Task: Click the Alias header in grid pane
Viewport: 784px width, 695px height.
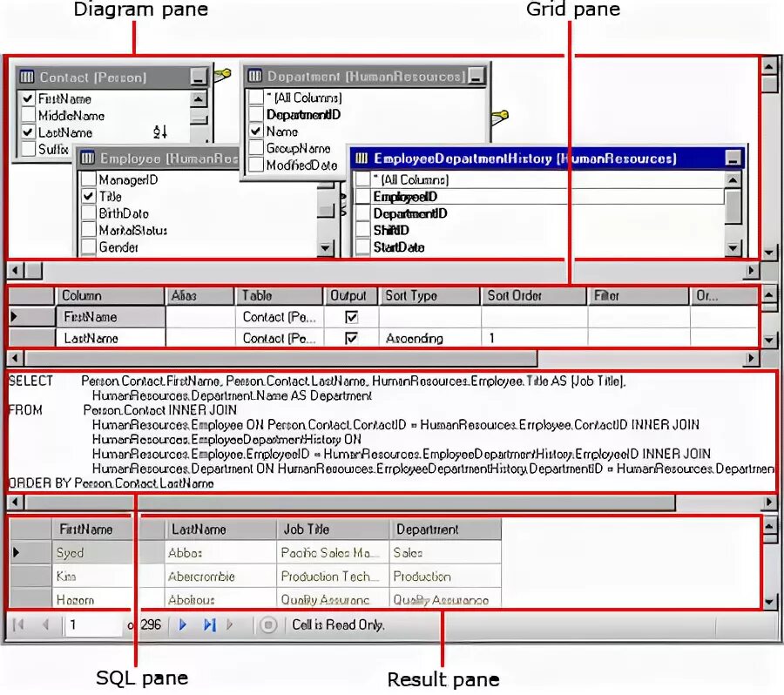Action: click(x=200, y=295)
